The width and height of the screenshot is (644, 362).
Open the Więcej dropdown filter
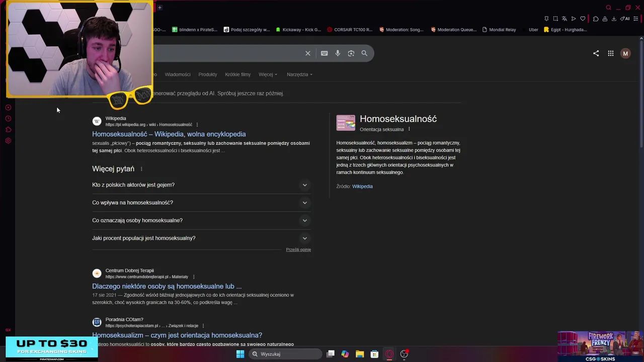tap(268, 74)
